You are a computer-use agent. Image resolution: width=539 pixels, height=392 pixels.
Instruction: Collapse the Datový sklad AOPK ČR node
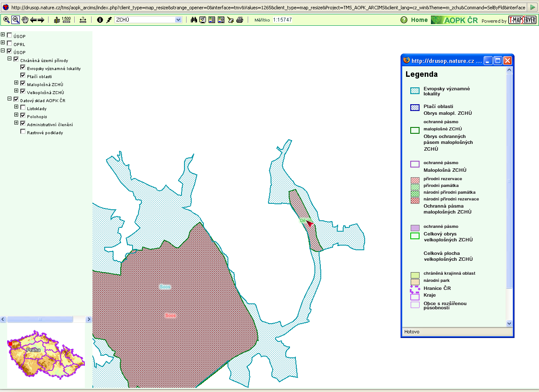coord(10,99)
